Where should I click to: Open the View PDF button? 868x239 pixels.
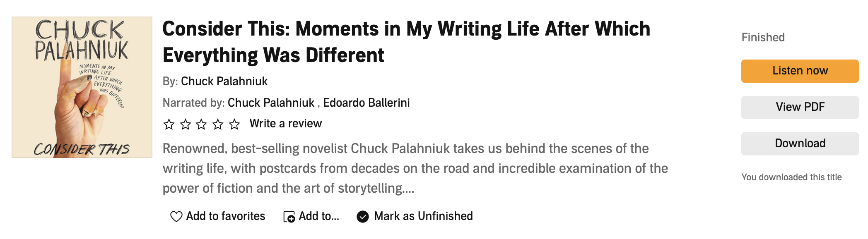800,107
